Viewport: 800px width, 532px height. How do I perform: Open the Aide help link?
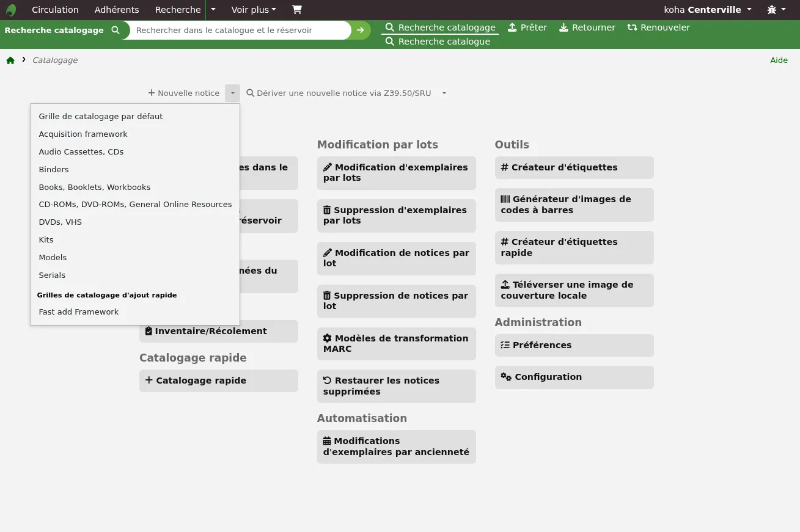779,60
